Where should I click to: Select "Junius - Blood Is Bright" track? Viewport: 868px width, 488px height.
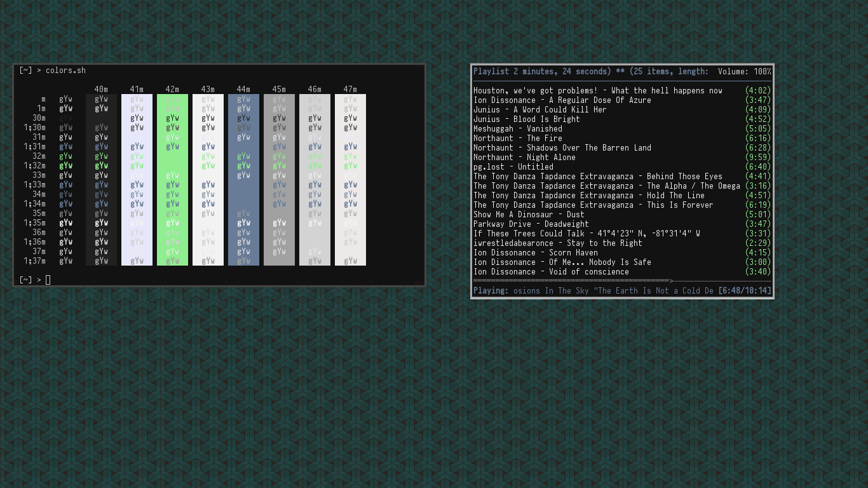point(622,119)
